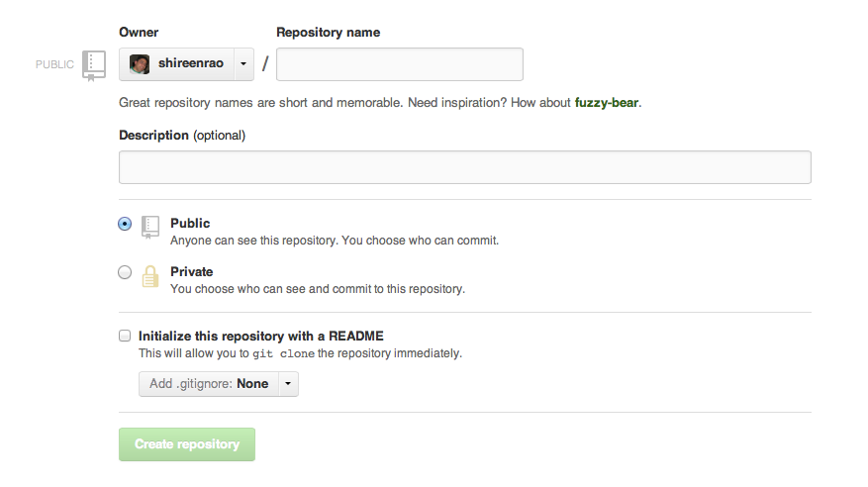Click the shireenrao owner name text
868x487 pixels.
pos(191,64)
